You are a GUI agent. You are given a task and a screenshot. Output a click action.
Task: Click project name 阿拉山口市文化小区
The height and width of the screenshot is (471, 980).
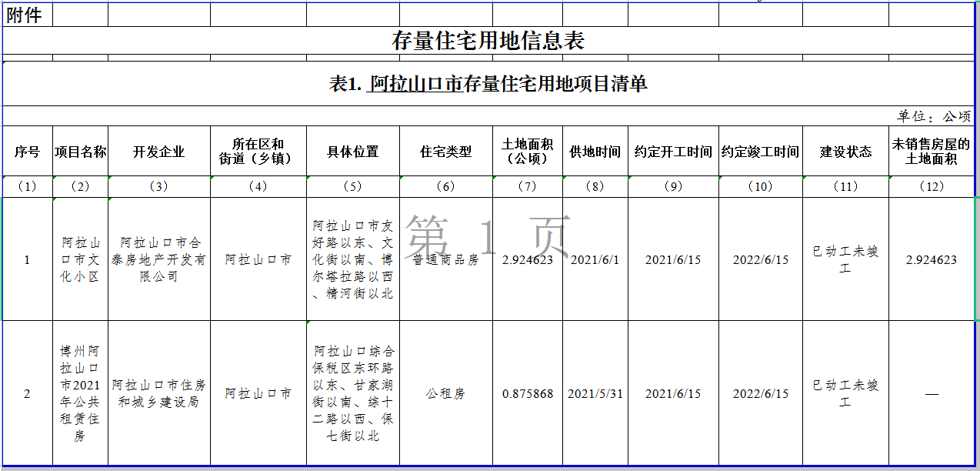click(x=81, y=259)
